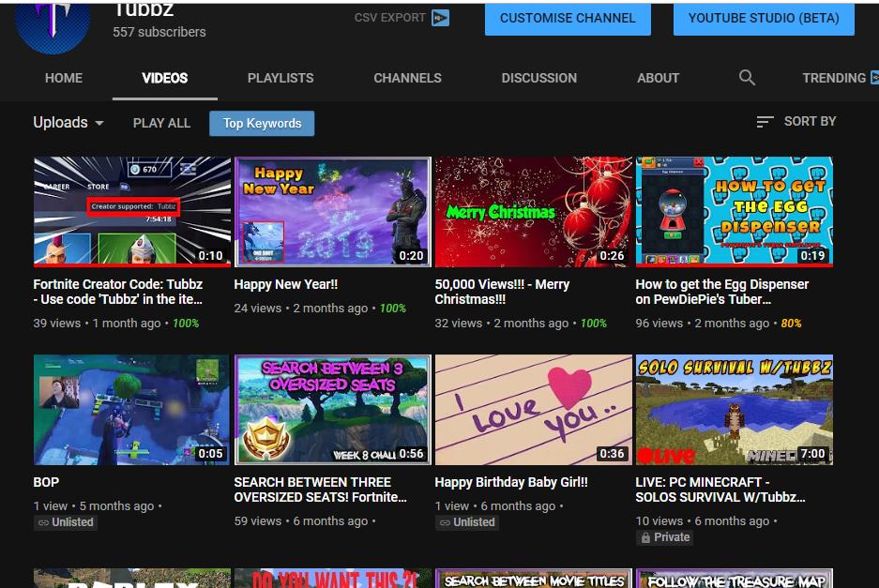Click '50,000 Views!!! - Merry Christmas!!!' title
This screenshot has width=879, height=588.
tap(502, 292)
